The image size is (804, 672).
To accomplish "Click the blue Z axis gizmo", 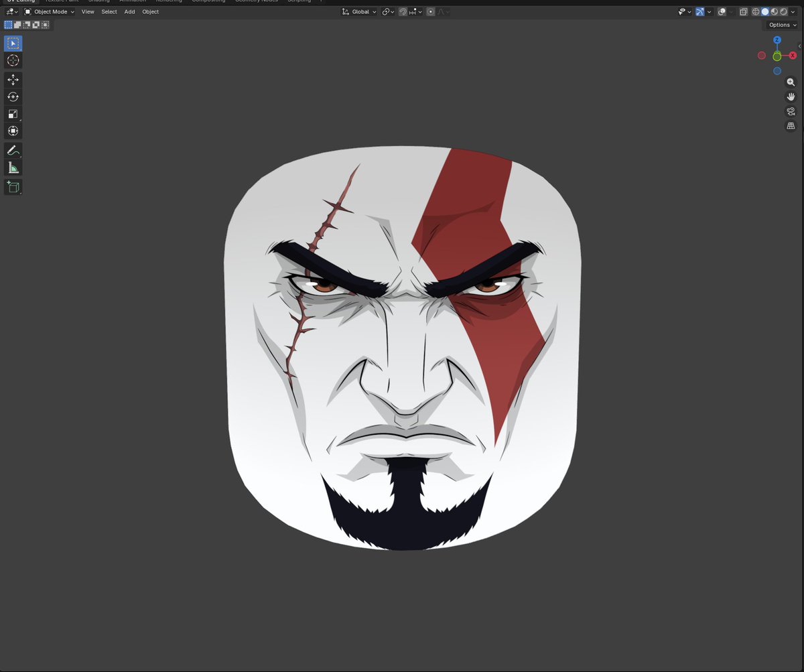I will [x=777, y=40].
